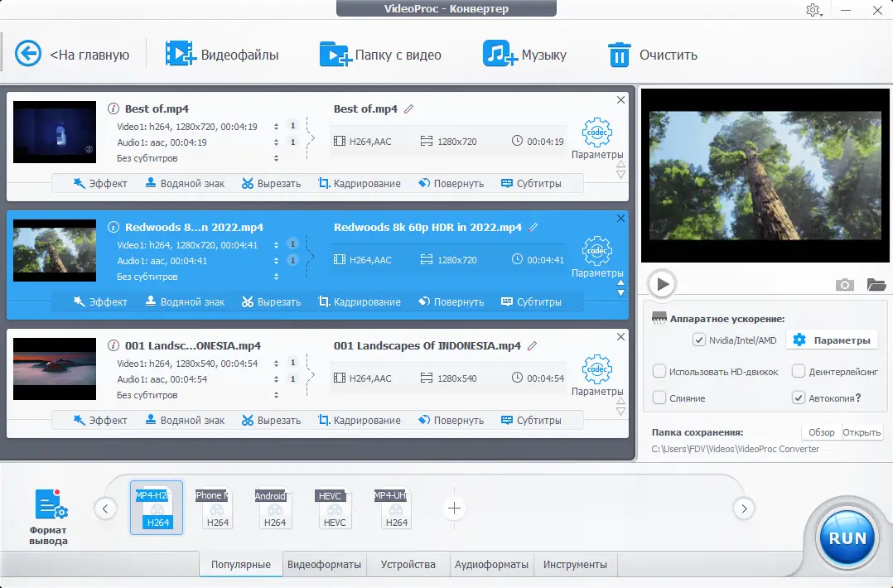The width and height of the screenshot is (893, 588).
Task: Show info icon for 001 Landsc...ONESIA.mp4
Action: click(x=113, y=345)
